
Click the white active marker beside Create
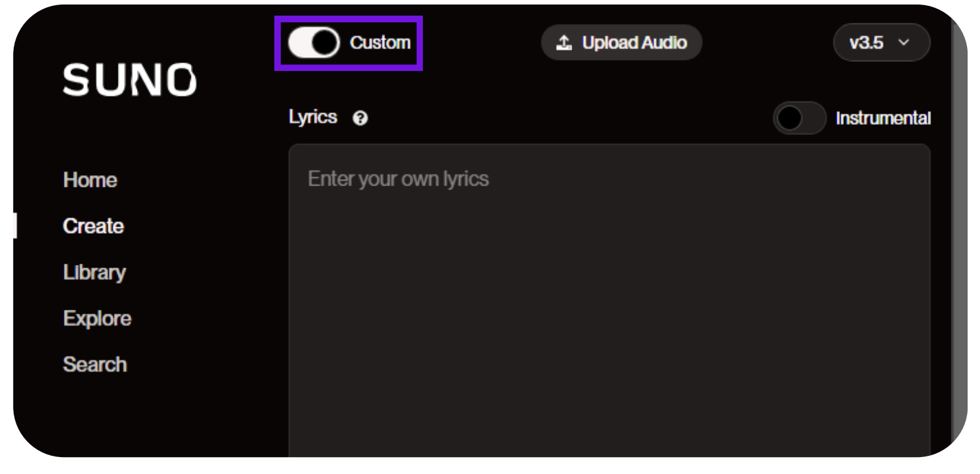(15, 226)
